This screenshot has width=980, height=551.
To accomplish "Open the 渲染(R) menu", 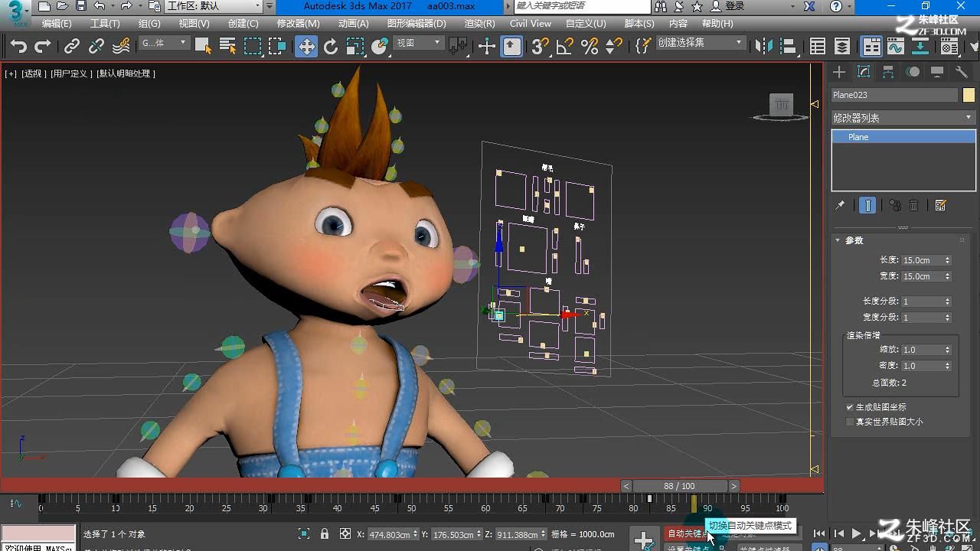I will (x=479, y=24).
